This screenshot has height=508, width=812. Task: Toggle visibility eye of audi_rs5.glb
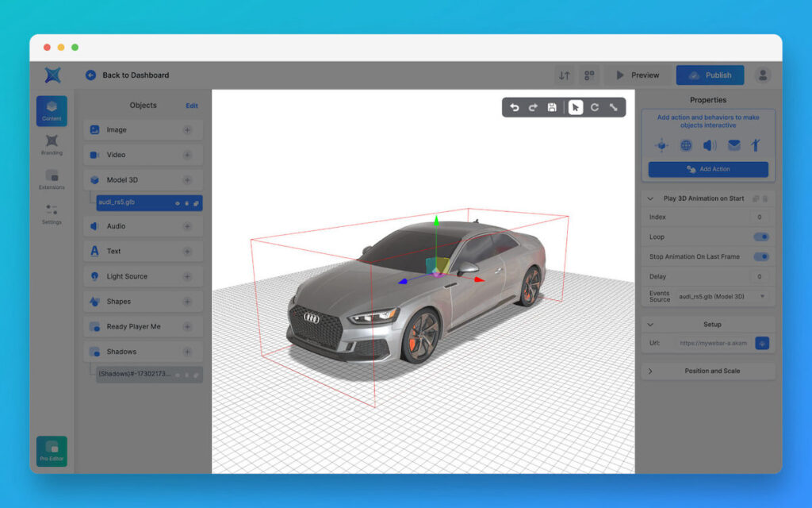coord(177,203)
